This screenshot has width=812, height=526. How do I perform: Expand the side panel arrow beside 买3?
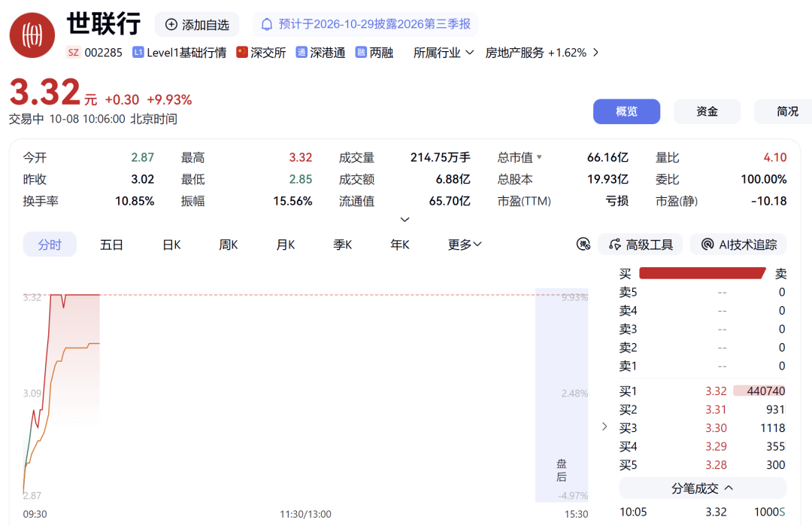tap(604, 427)
